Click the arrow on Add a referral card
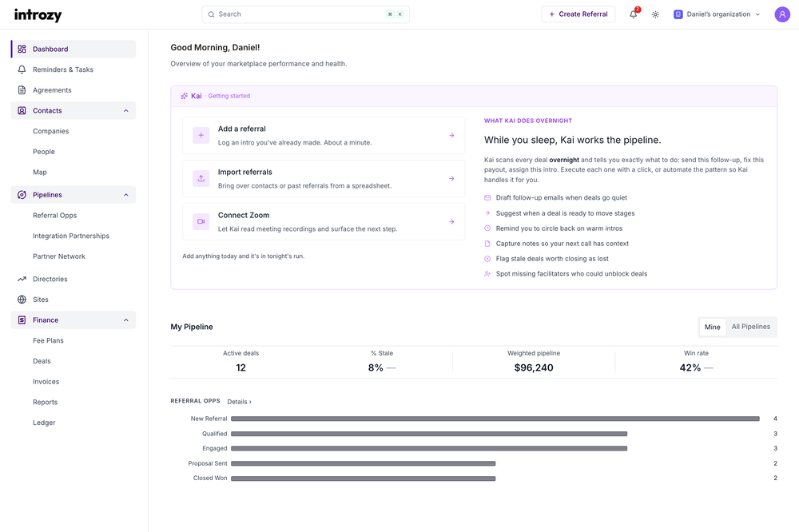 pyautogui.click(x=451, y=136)
